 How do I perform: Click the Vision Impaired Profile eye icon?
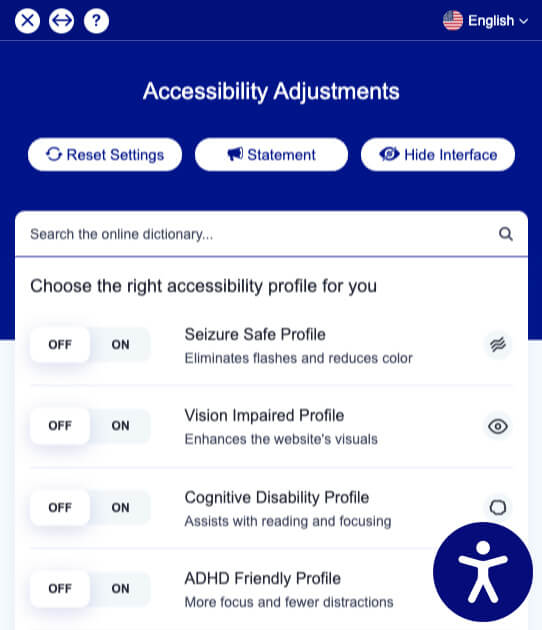(x=498, y=426)
